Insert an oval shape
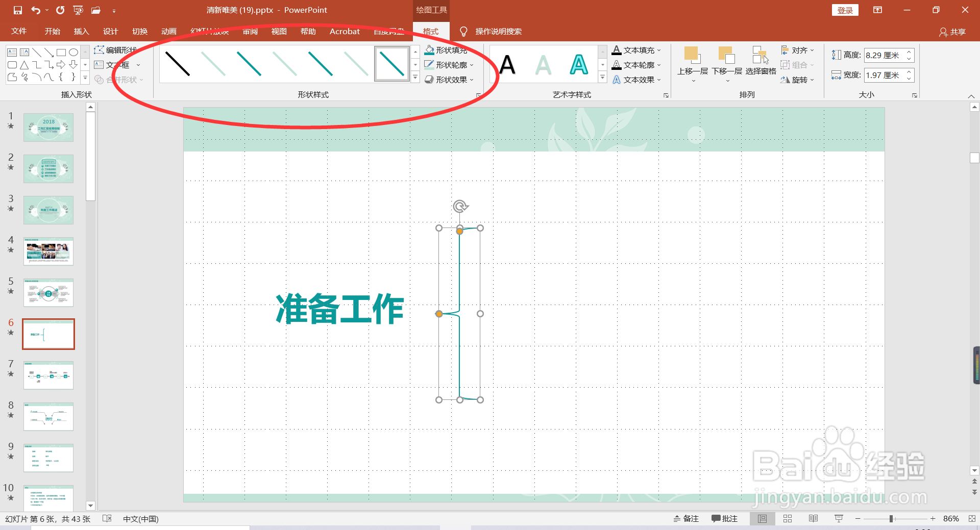This screenshot has height=530, width=980. (x=73, y=52)
